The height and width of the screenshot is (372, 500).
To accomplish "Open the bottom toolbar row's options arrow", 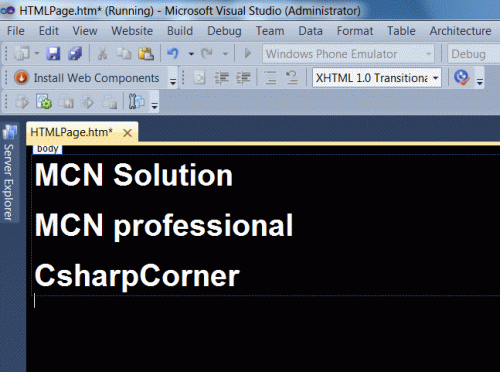I will [x=154, y=105].
